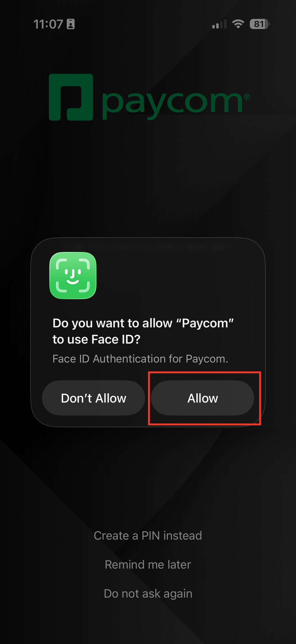This screenshot has height=644, width=296.
Task: Tap the battery 81 indicator
Action: pyautogui.click(x=260, y=24)
